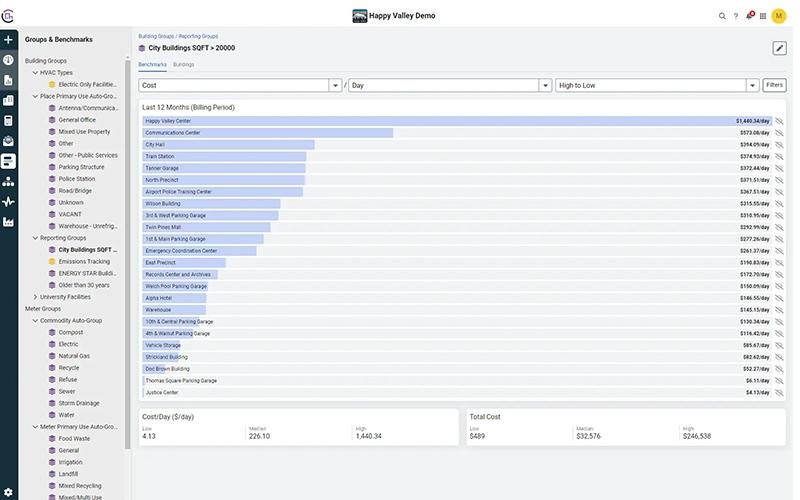The width and height of the screenshot is (800, 500).
Task: Open the help question mark icon
Action: click(736, 16)
